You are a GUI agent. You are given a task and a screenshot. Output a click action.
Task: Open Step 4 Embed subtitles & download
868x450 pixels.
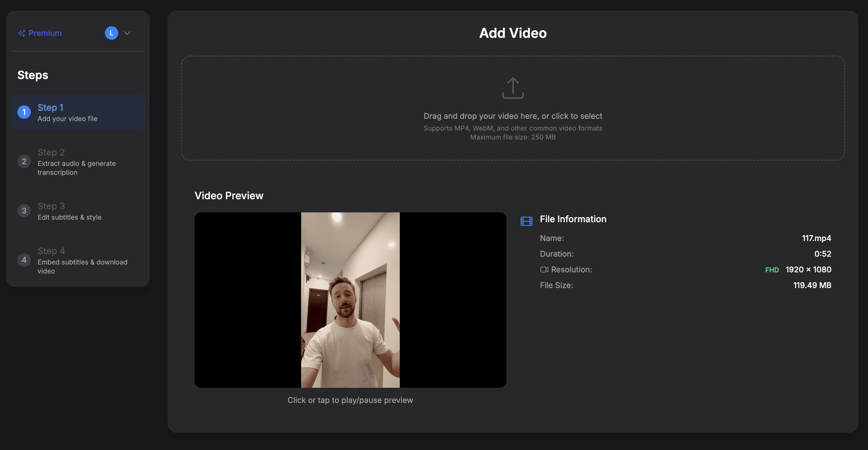click(82, 261)
